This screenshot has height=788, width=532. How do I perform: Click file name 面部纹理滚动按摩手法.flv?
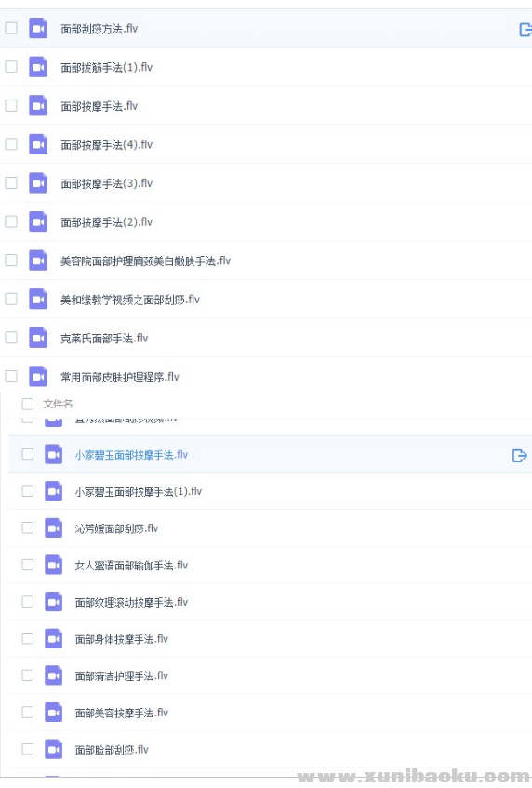[131, 602]
